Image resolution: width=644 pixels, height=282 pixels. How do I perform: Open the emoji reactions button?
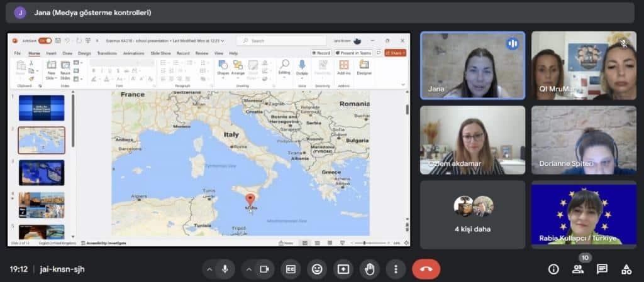[317, 269]
